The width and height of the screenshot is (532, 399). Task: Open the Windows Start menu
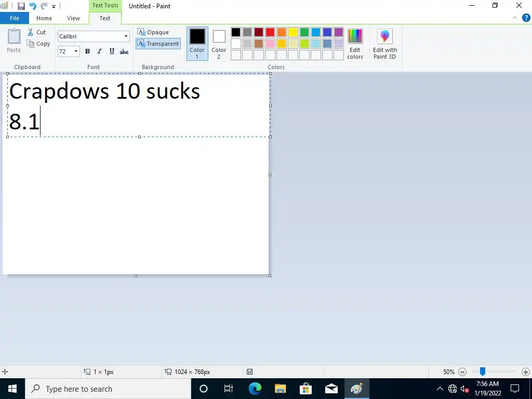point(12,389)
